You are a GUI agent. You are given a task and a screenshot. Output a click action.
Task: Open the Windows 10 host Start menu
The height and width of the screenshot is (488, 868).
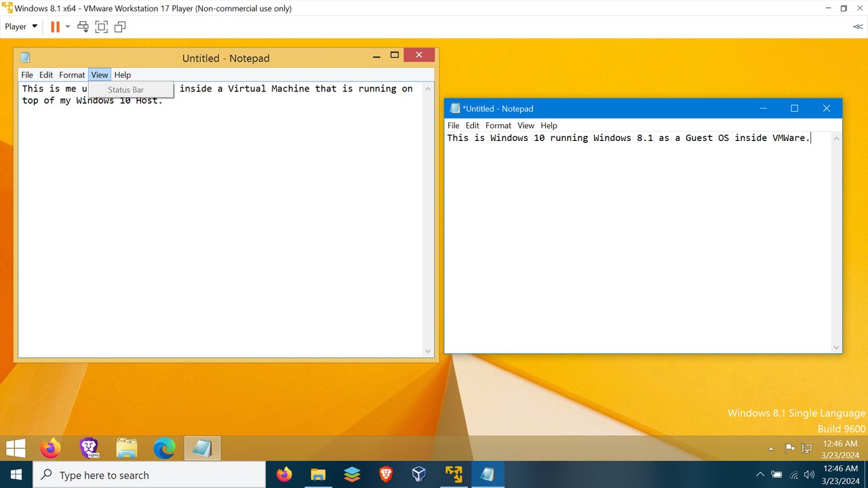pos(16,475)
